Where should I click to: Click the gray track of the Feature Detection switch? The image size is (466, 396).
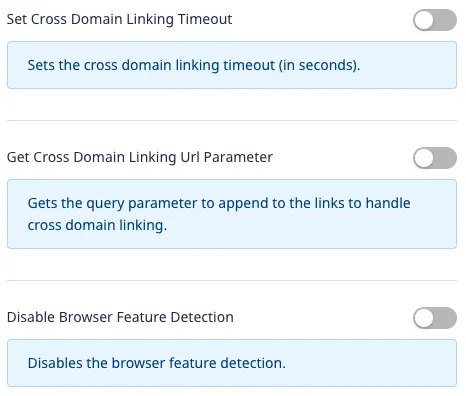click(x=445, y=318)
